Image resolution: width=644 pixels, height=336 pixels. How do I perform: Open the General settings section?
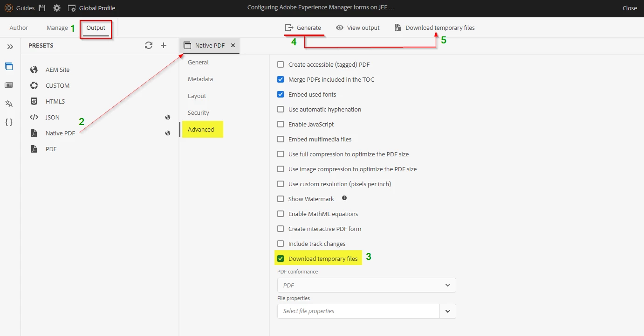point(199,62)
